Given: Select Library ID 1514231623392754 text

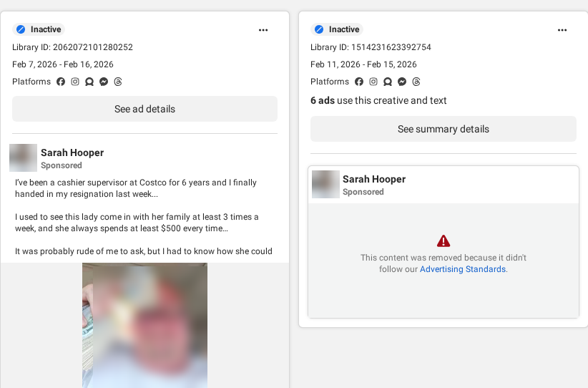Looking at the screenshot, I should (371, 47).
